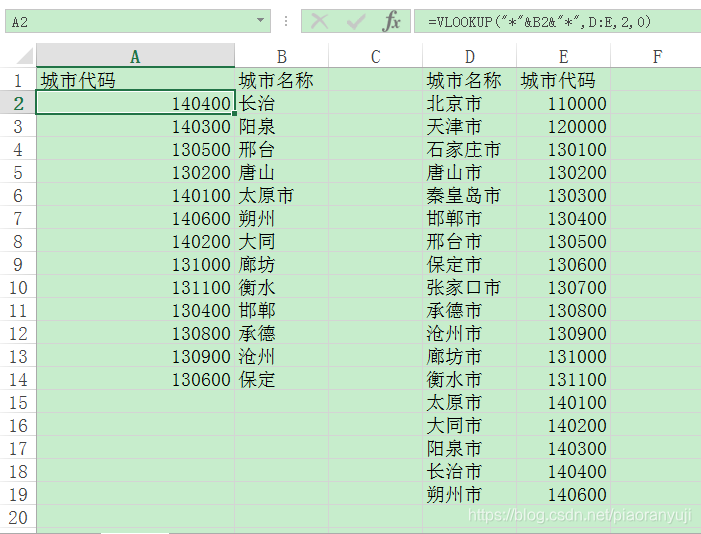Image resolution: width=701 pixels, height=534 pixels.
Task: Select row 10 header
Action: click(18, 288)
